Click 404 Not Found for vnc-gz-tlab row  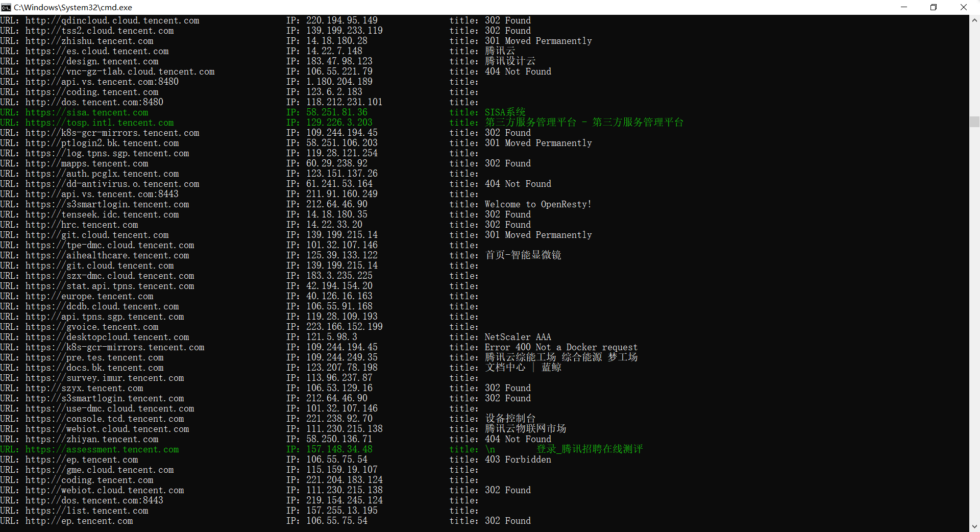click(x=518, y=71)
